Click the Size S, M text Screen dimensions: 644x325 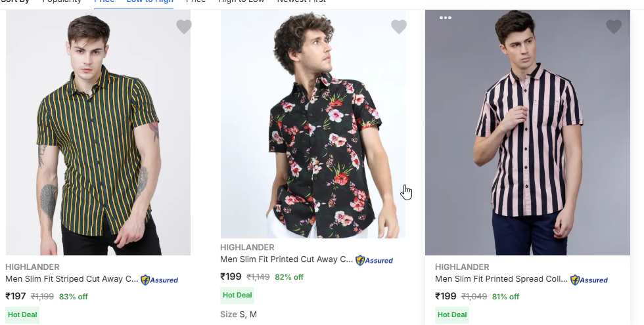coord(239,314)
